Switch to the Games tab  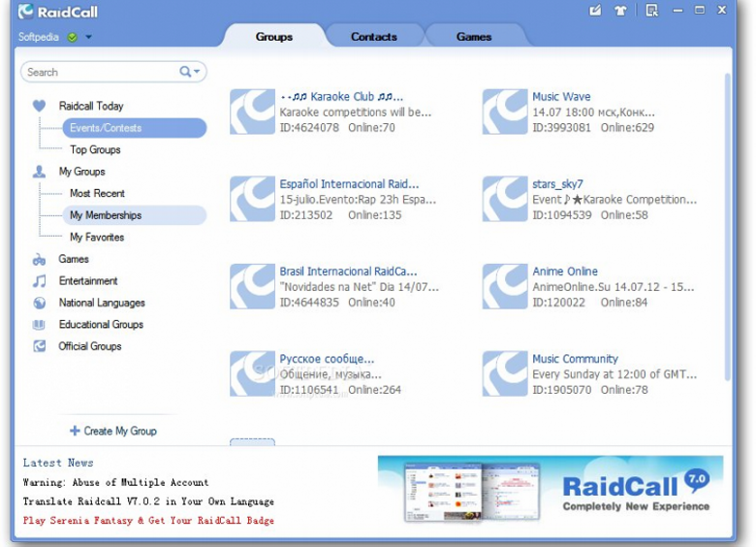click(474, 37)
